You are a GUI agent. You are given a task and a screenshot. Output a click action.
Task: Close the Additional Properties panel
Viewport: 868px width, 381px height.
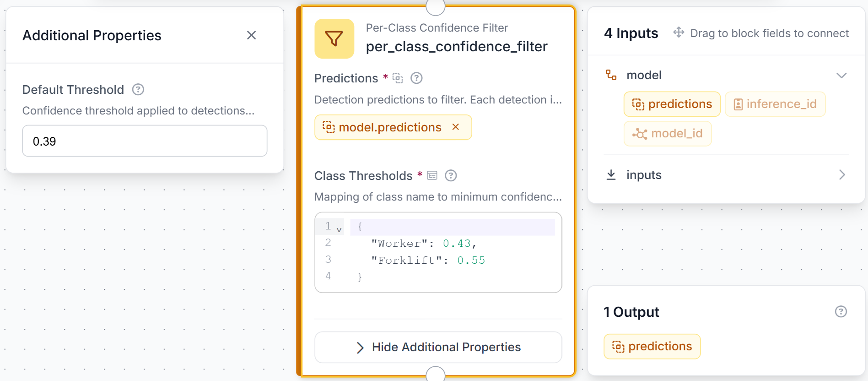pyautogui.click(x=251, y=35)
